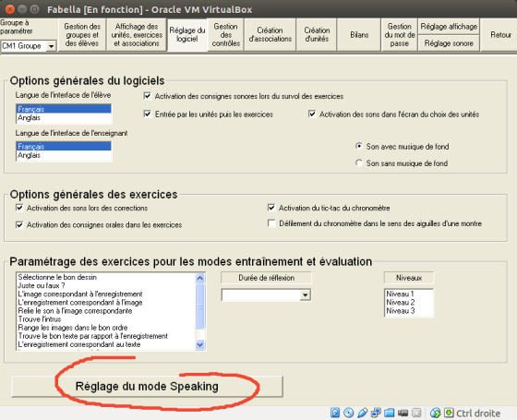Image resolution: width=517 pixels, height=420 pixels.
Task: Click the green arrow keyboard capture icon
Action: coord(449,413)
